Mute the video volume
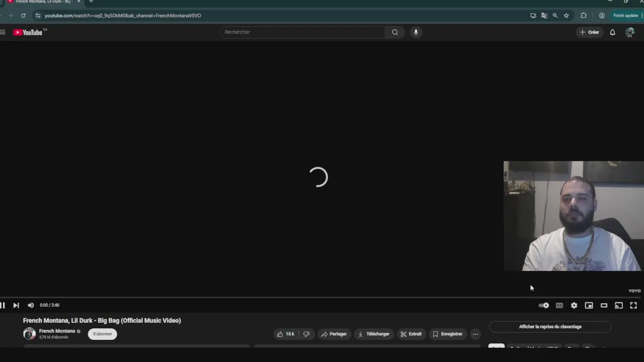 tap(31, 305)
